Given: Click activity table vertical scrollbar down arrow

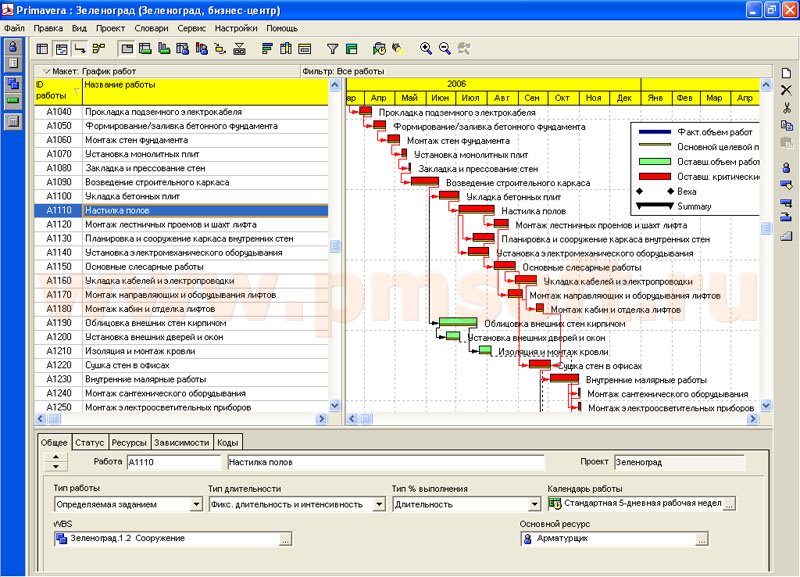Looking at the screenshot, I should [335, 406].
